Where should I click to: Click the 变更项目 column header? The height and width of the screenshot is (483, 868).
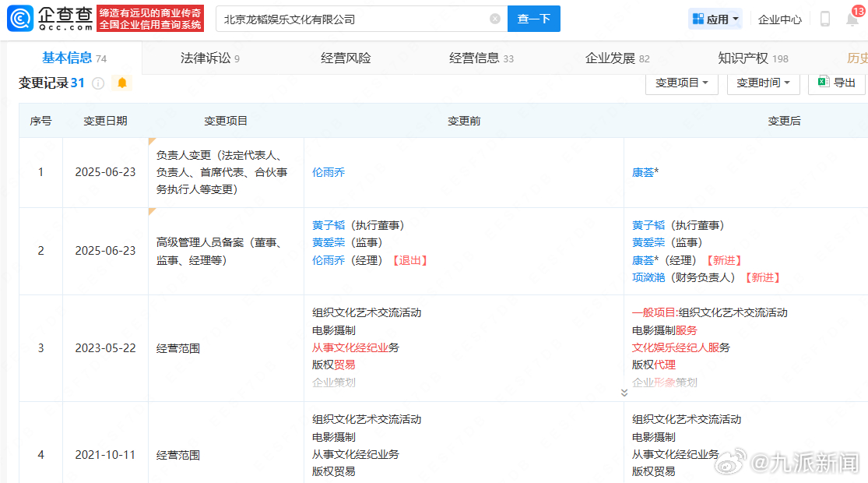click(225, 121)
